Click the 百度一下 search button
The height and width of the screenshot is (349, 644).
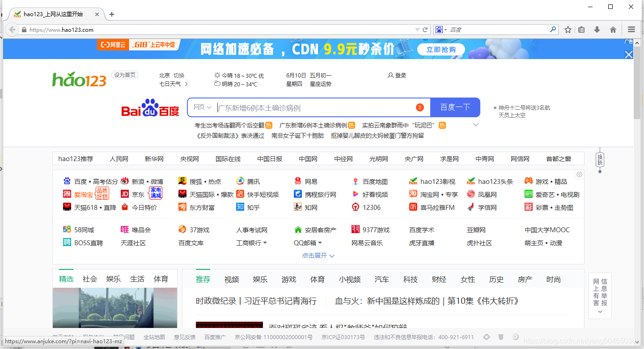click(x=455, y=107)
